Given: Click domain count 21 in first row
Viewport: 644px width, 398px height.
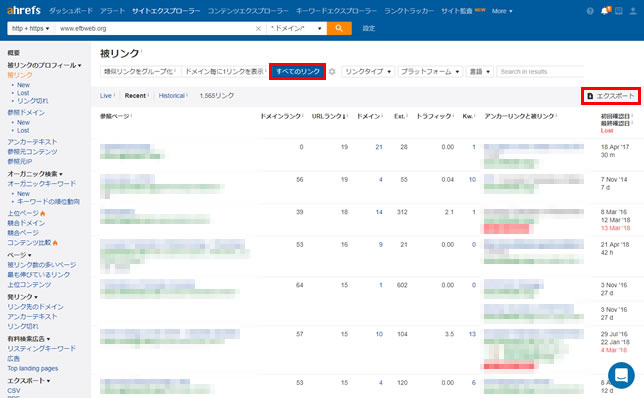Looking at the screenshot, I should [379, 147].
